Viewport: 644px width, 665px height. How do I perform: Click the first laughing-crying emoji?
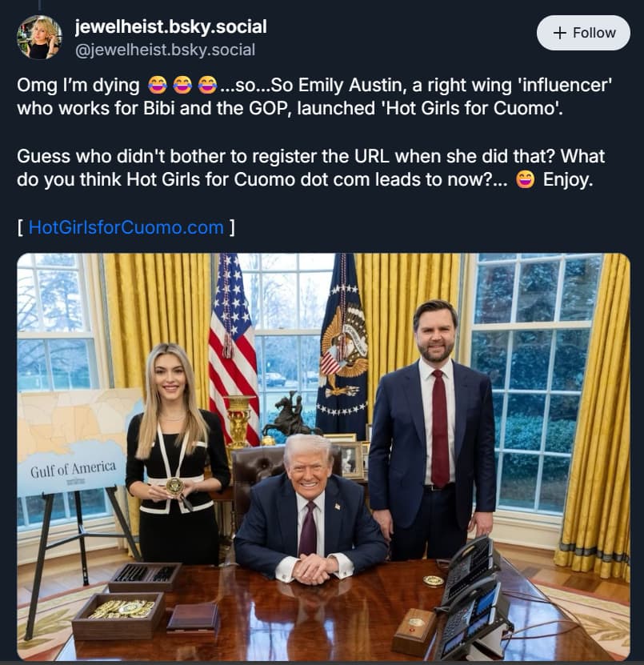[158, 85]
